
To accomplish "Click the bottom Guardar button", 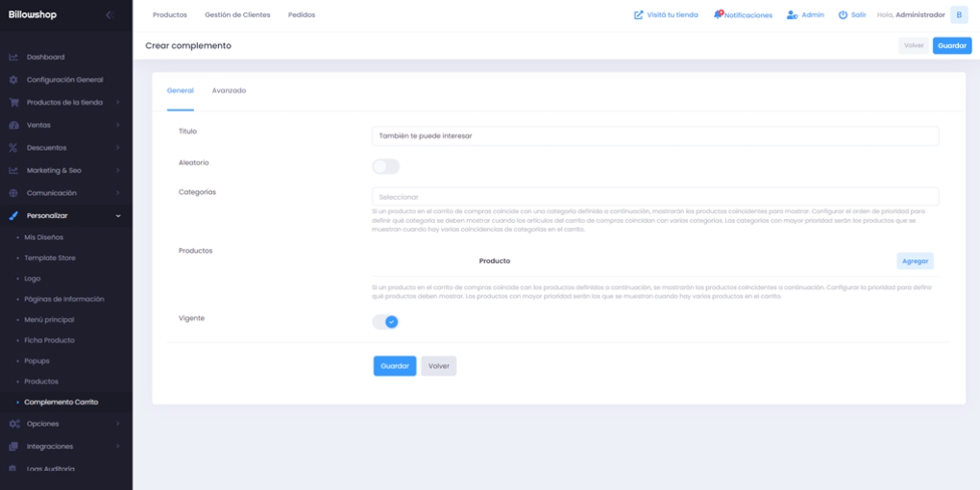I will (394, 366).
